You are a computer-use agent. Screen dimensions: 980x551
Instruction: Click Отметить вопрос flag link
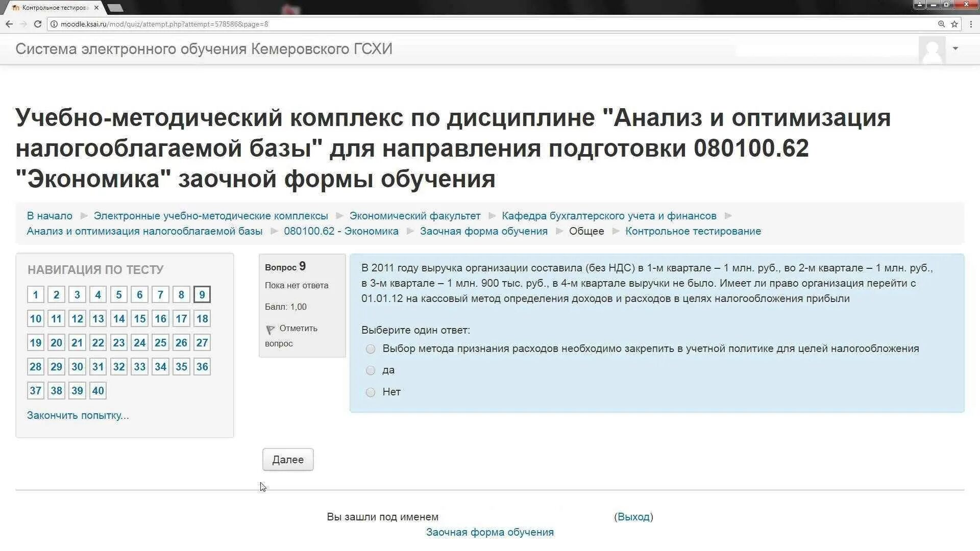(291, 336)
